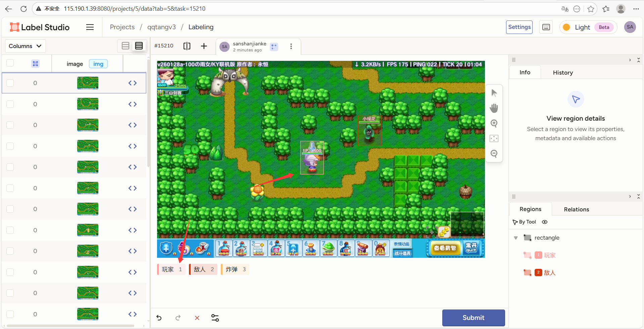This screenshot has height=329, width=644.
Task: Redo the annotation action
Action: pyautogui.click(x=178, y=318)
